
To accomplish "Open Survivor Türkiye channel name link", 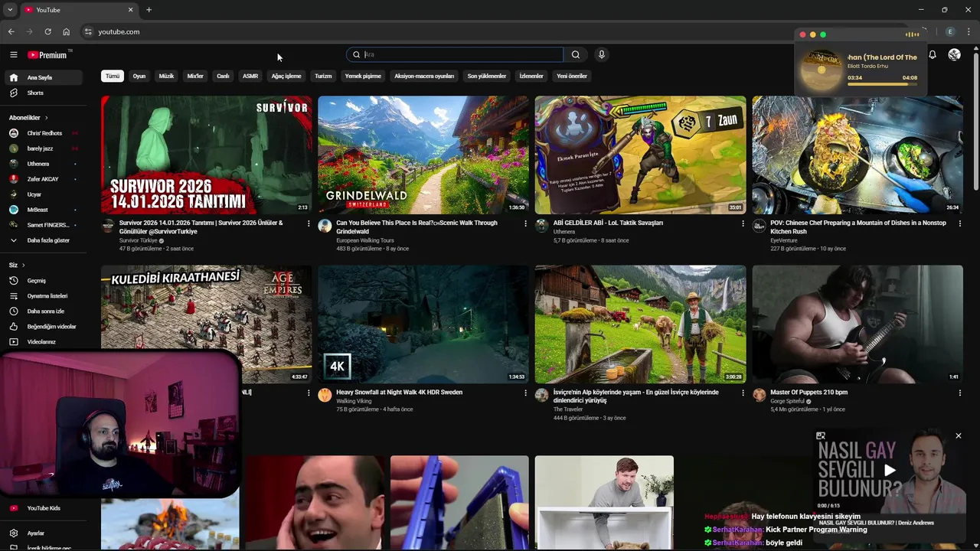I will pyautogui.click(x=139, y=240).
